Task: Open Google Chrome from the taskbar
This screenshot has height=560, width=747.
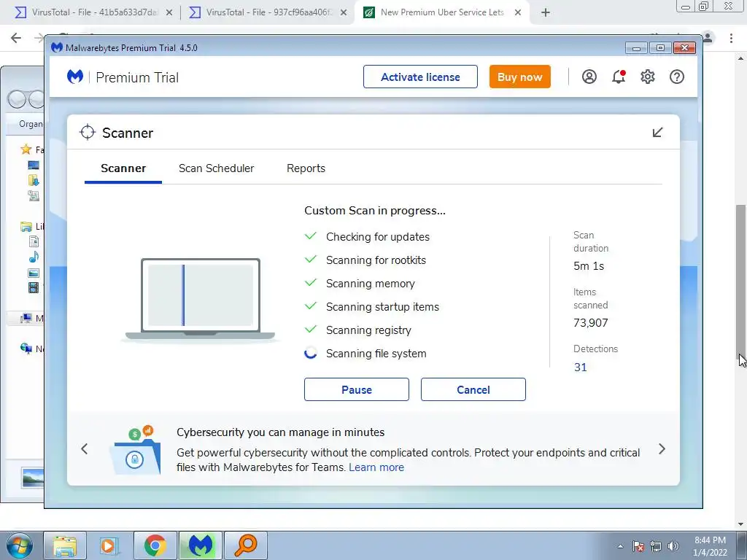Action: [x=155, y=545]
